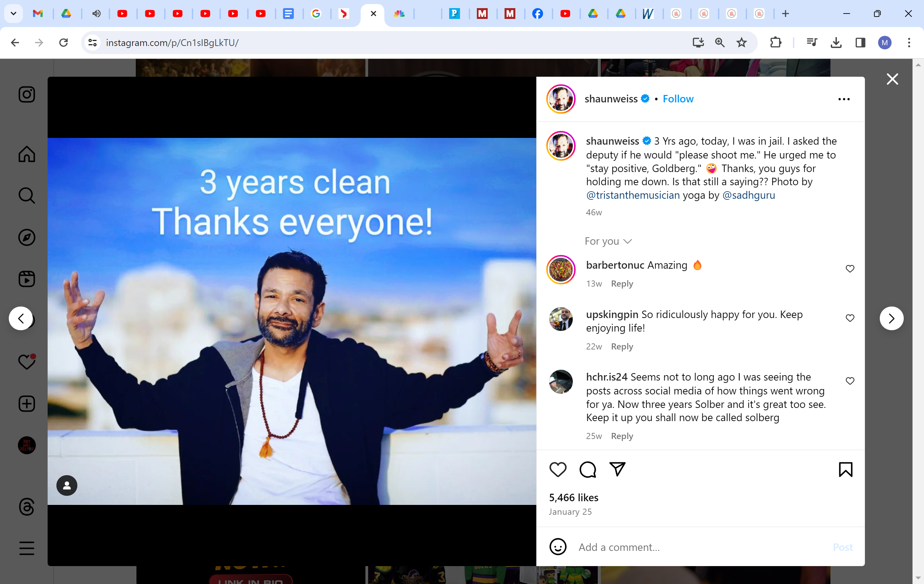This screenshot has width=924, height=584.
Task: Switch to the Facebook browser tab
Action: click(538, 14)
